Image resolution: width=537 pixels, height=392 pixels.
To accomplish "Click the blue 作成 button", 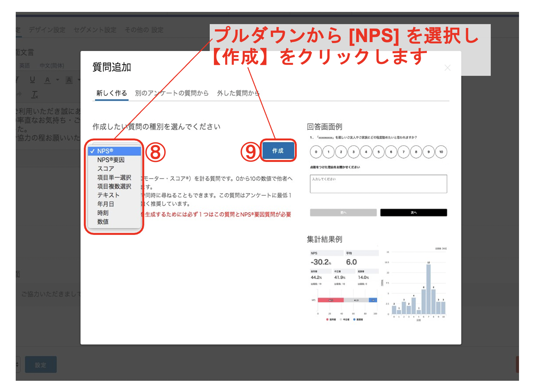I will 278,151.
